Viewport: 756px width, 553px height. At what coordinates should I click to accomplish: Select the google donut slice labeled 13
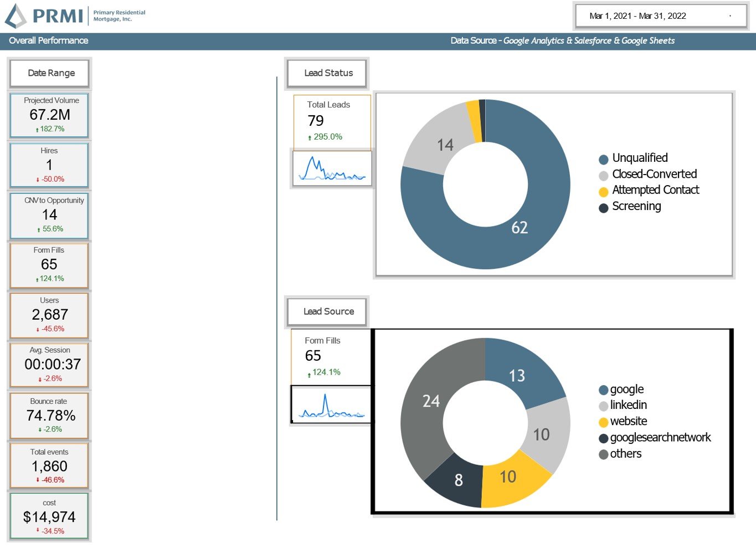pyautogui.click(x=517, y=376)
